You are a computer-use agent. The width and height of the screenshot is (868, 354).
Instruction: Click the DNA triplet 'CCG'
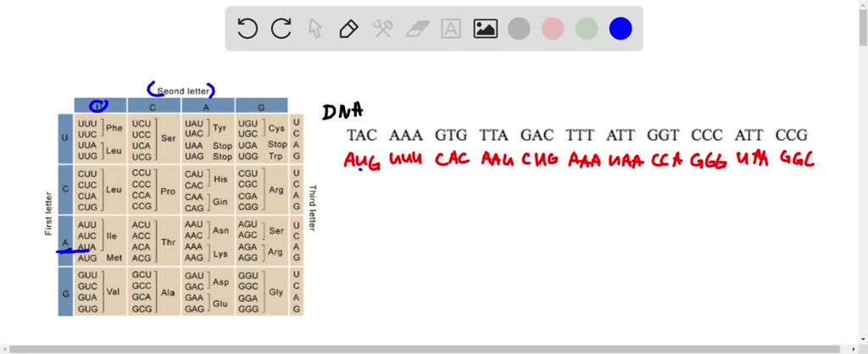pyautogui.click(x=791, y=135)
